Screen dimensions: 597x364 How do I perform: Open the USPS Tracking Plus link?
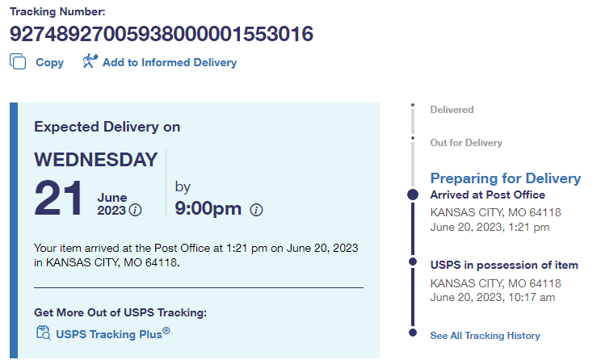click(x=113, y=333)
